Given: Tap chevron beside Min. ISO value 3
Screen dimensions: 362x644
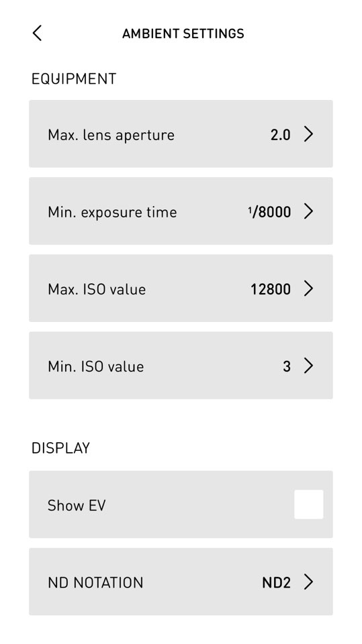Looking at the screenshot, I should coord(308,366).
